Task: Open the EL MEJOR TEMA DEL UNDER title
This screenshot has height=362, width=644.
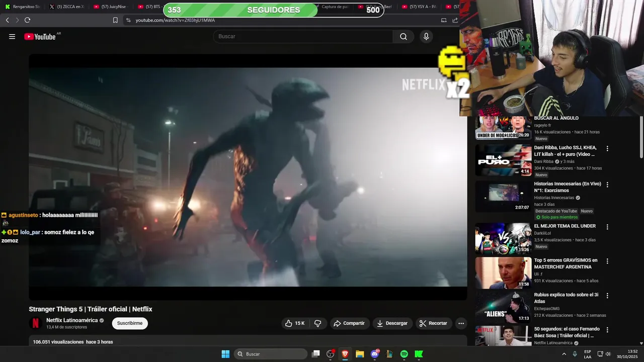Action: [x=565, y=226]
